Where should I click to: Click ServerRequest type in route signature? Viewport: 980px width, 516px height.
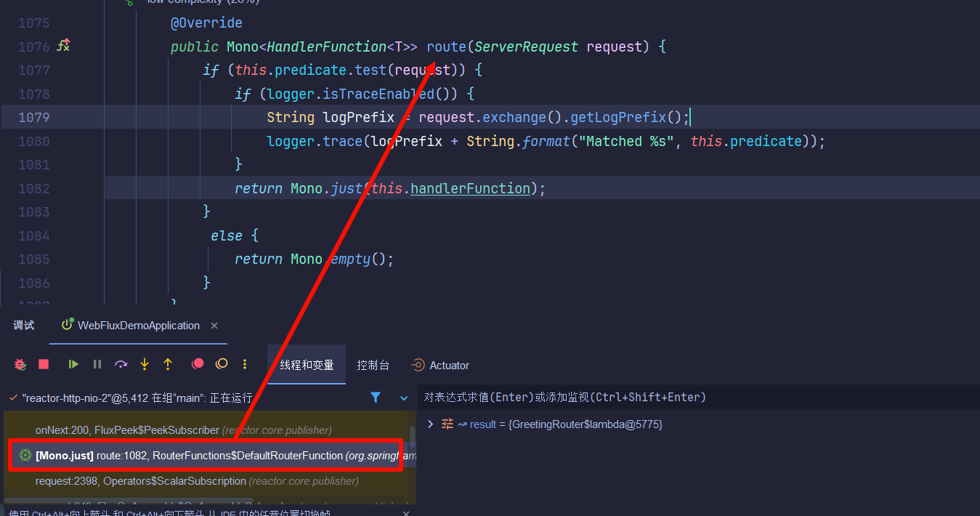(526, 47)
